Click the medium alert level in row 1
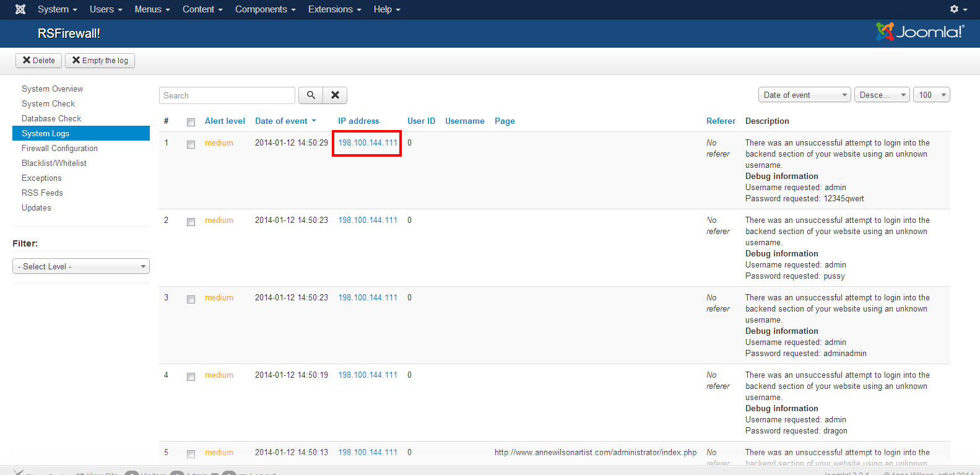This screenshot has height=475, width=980. (x=219, y=142)
